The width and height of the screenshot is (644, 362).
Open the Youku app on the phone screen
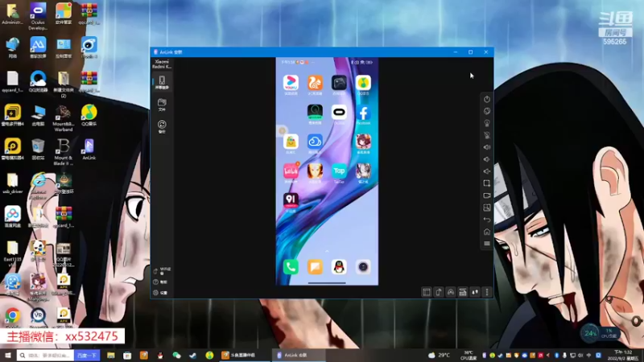[291, 83]
